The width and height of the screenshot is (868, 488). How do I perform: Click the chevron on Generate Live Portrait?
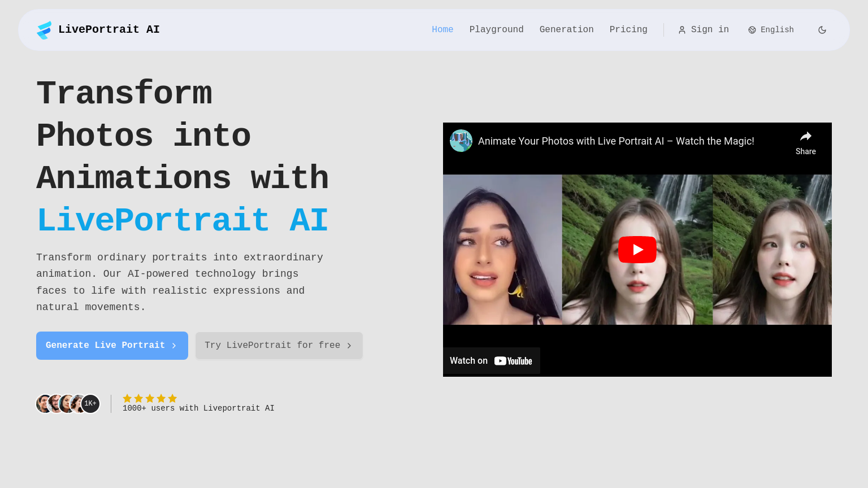point(175,345)
